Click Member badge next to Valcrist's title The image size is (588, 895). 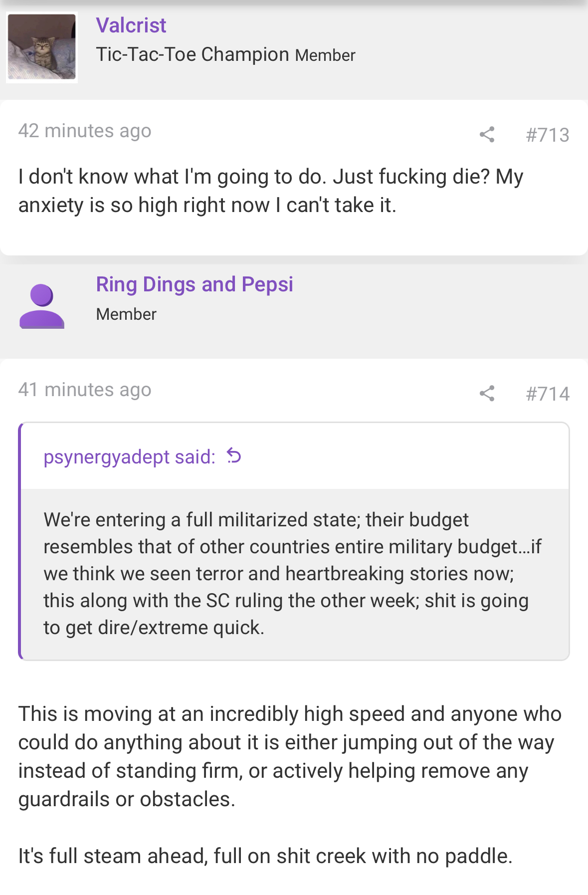(x=325, y=55)
